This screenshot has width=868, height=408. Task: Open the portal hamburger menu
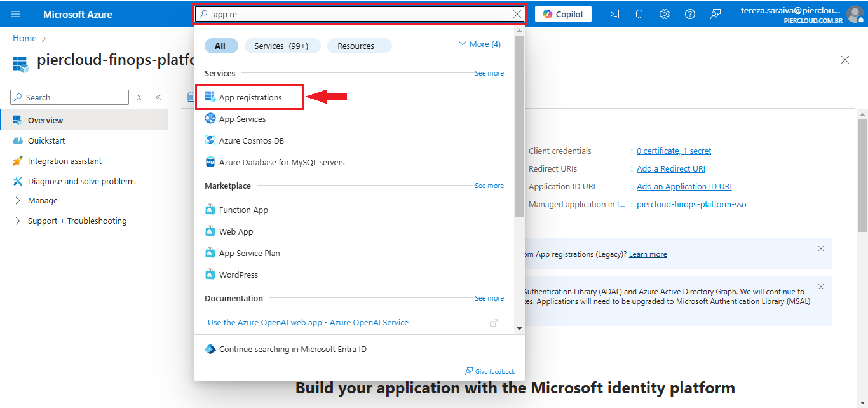(16, 14)
